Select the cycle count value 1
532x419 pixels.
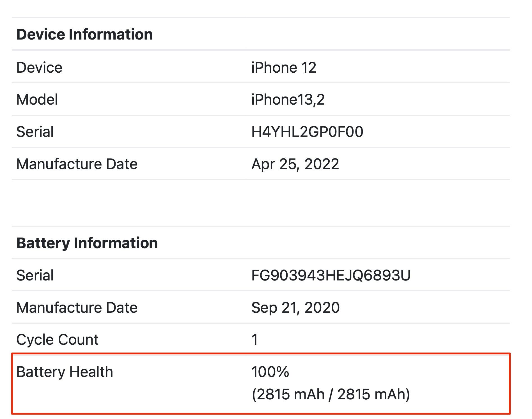254,340
